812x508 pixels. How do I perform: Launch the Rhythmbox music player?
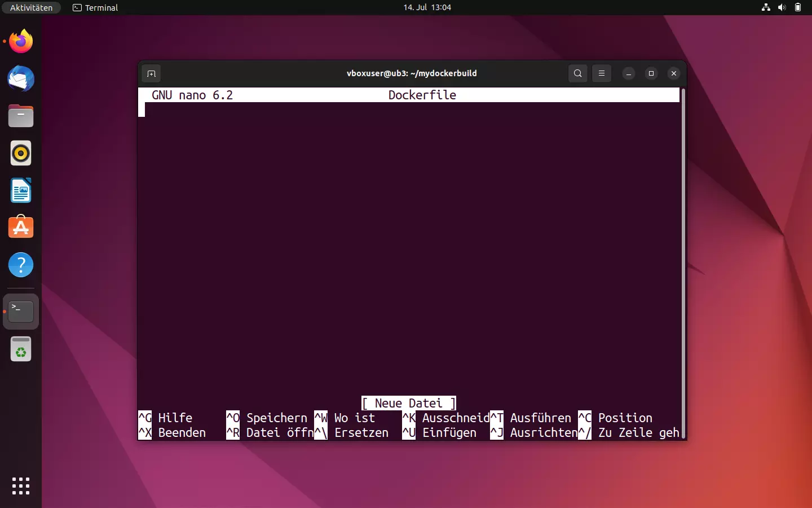(x=20, y=153)
